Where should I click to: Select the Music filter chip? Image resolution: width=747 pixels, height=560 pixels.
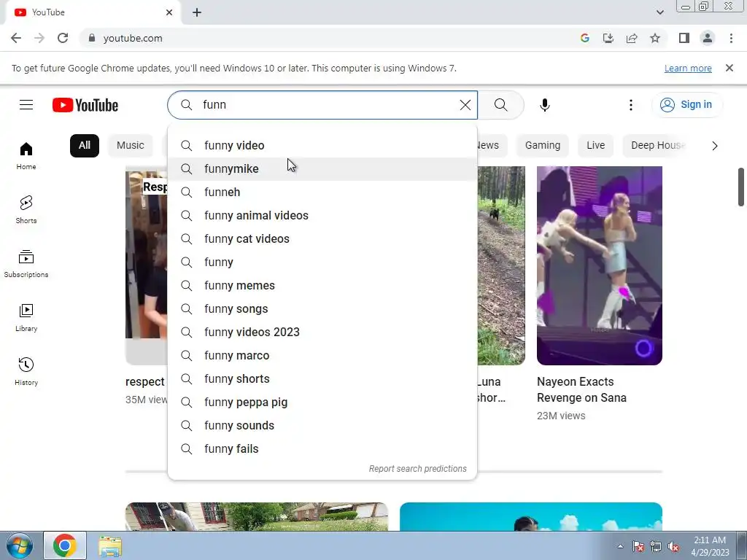pyautogui.click(x=130, y=146)
